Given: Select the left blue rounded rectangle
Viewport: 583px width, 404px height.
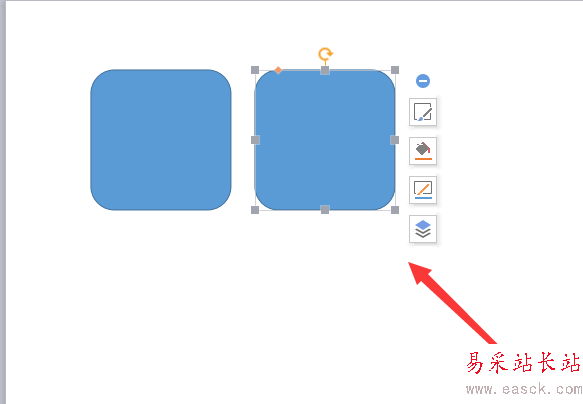Looking at the screenshot, I should click(161, 140).
